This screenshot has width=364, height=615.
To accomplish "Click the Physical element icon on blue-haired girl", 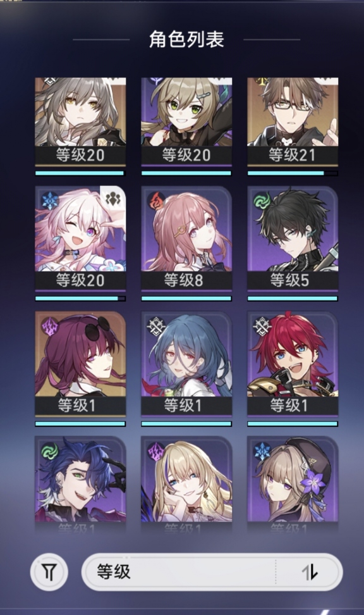I will 156,326.
